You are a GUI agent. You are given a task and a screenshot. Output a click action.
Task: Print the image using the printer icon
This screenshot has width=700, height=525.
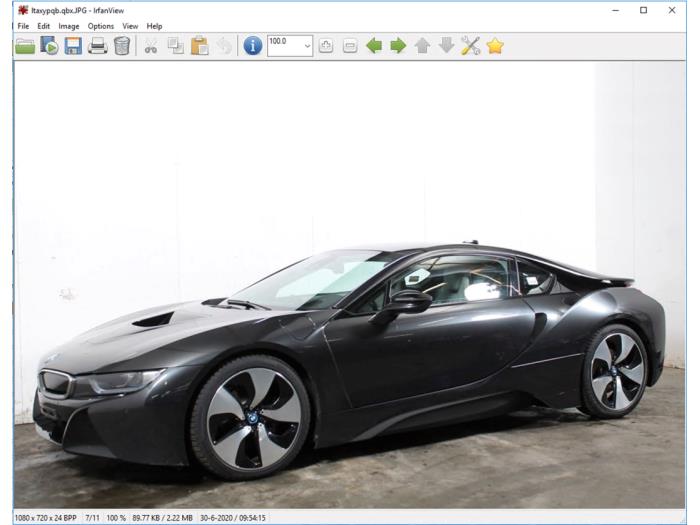pos(97,46)
